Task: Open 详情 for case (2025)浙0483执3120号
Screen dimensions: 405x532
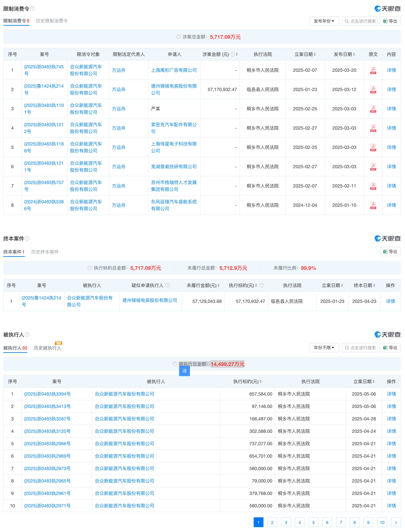Action: click(391, 431)
